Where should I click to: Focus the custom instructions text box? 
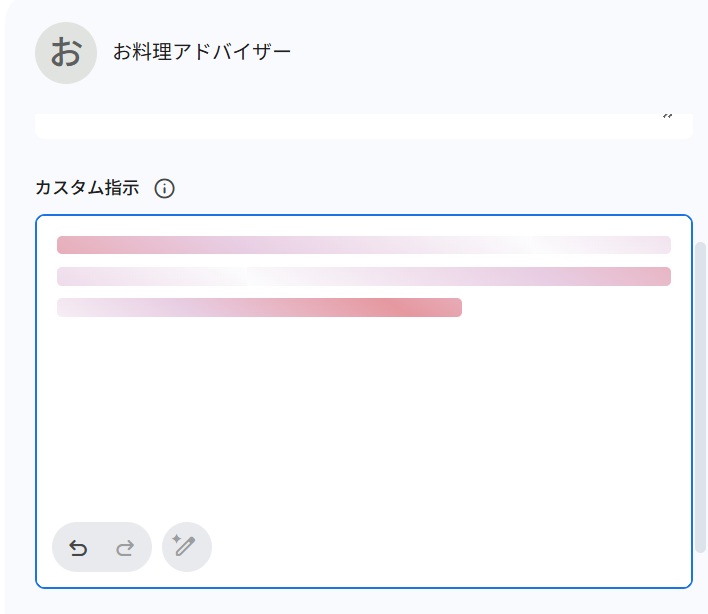click(x=364, y=401)
